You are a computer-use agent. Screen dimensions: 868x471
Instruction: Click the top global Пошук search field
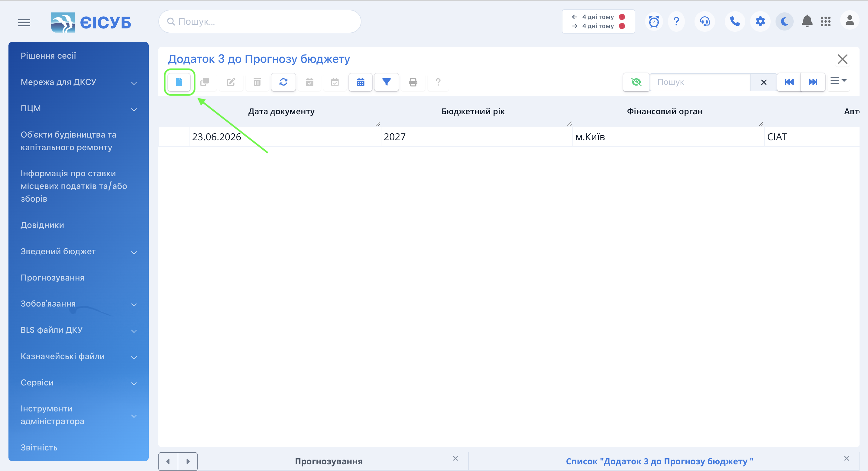click(260, 21)
